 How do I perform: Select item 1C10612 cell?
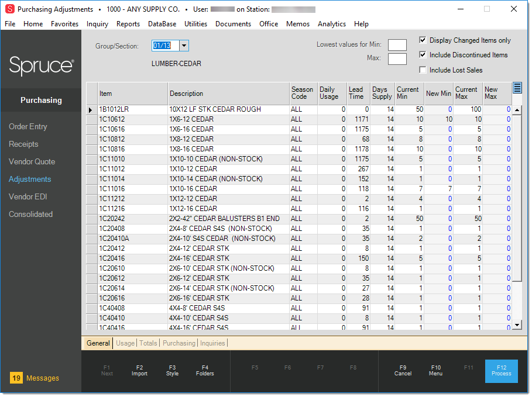tap(133, 119)
